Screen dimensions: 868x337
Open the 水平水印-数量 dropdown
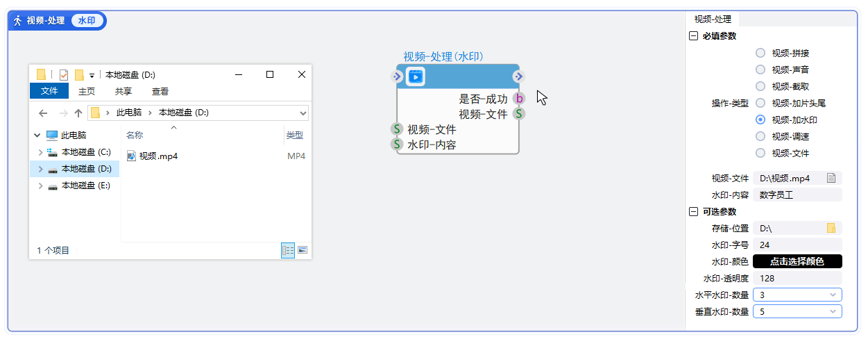click(x=797, y=295)
